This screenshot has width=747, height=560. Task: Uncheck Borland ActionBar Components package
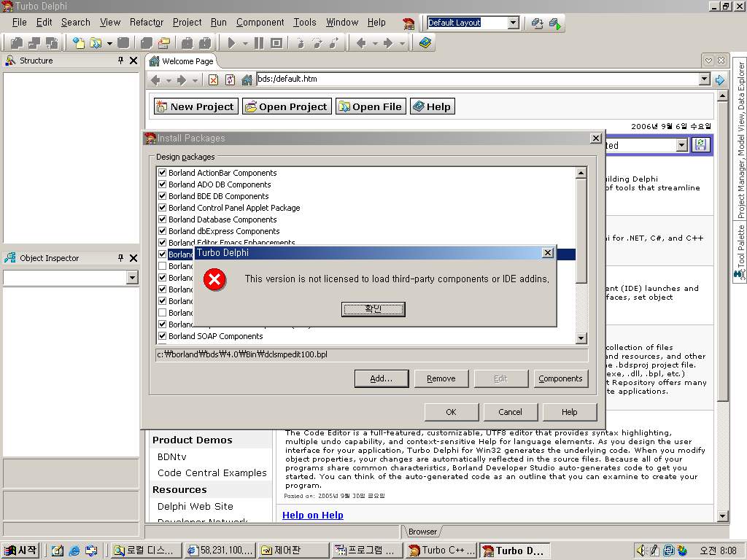tap(163, 173)
